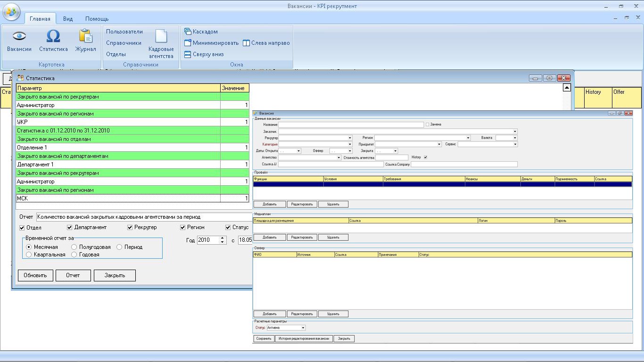Arrange windows with Каскадом icon
The image size is (644, 362).
coord(188,32)
